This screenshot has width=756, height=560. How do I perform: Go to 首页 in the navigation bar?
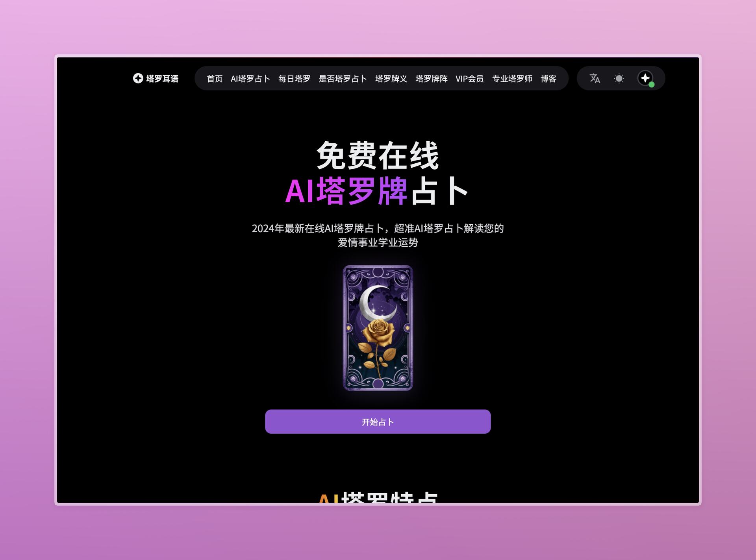click(215, 79)
